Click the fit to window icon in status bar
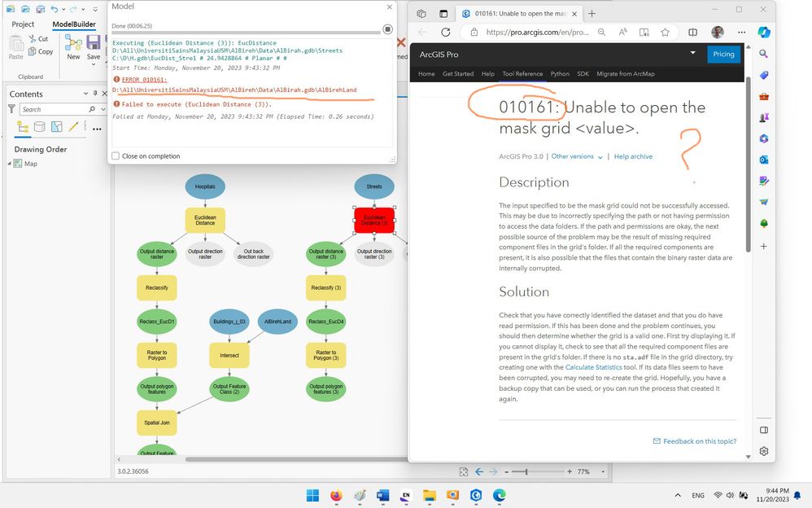 click(464, 471)
